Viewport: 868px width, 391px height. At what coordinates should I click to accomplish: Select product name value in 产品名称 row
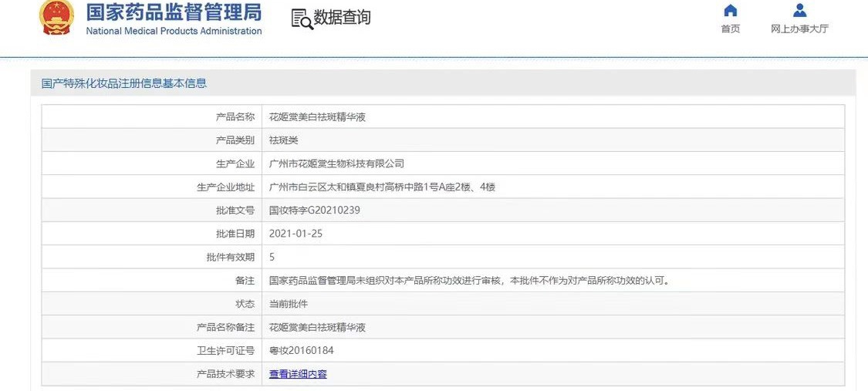coord(317,117)
